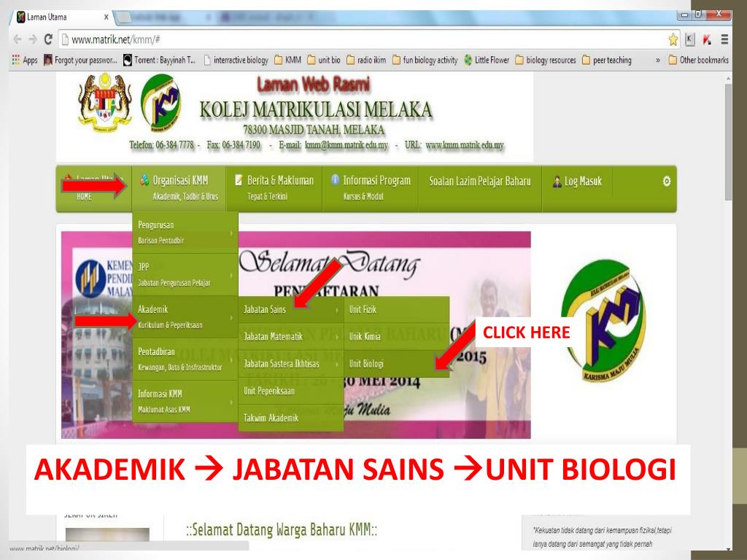Choose Jabatan Sains in the submenu

click(x=290, y=309)
